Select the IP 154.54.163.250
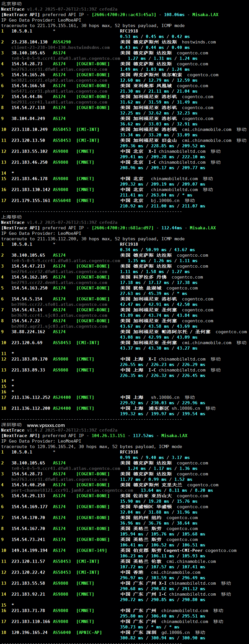 click(x=30, y=288)
